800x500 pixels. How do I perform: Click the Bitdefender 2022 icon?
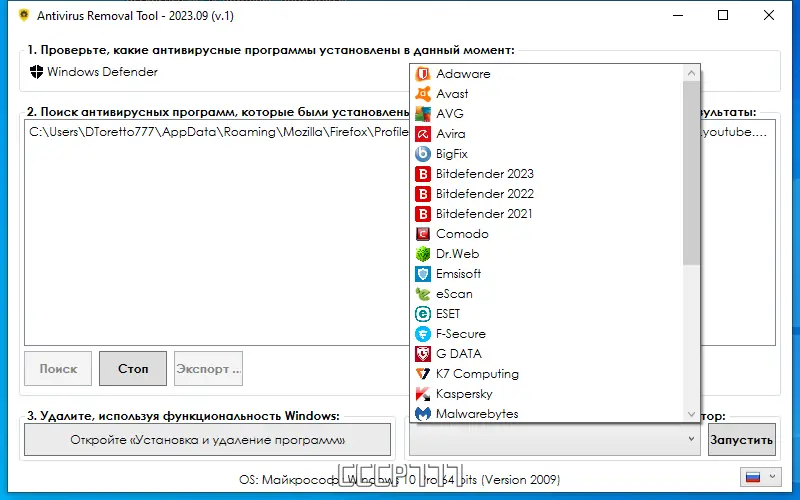[422, 194]
